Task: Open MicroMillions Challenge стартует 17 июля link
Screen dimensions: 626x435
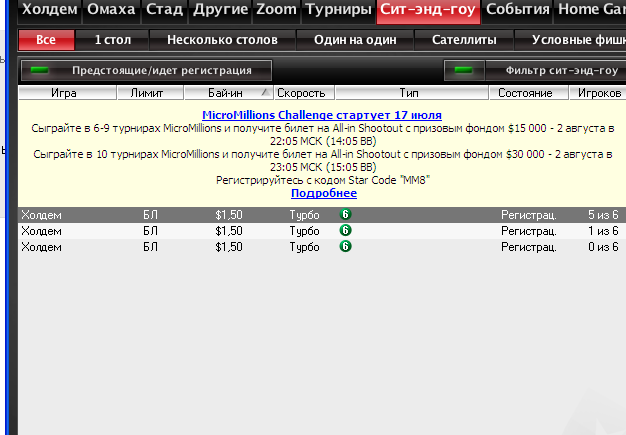Action: click(322, 115)
